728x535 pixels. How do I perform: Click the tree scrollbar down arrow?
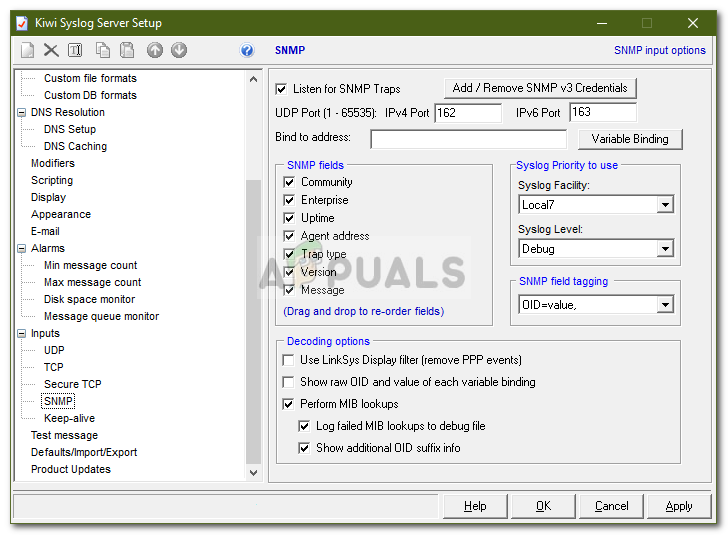click(254, 473)
